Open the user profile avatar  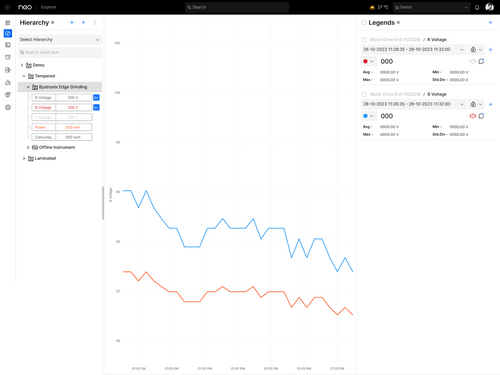click(x=489, y=7)
